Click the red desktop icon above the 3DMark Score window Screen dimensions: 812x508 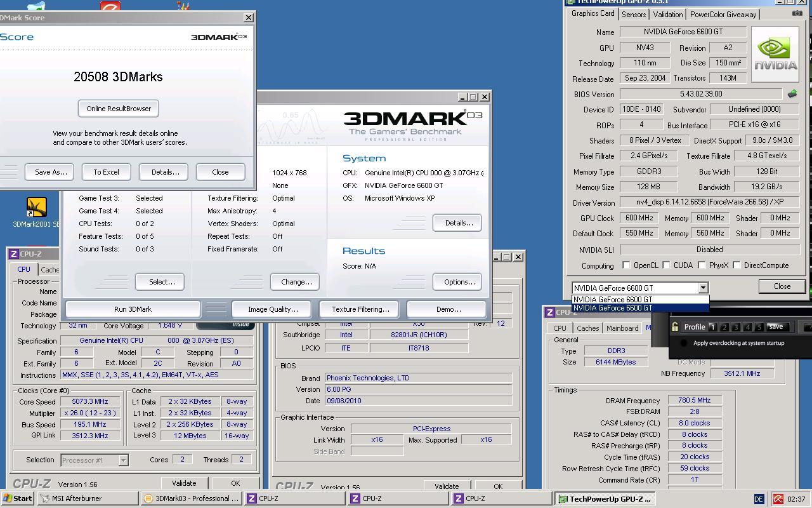[110, 6]
